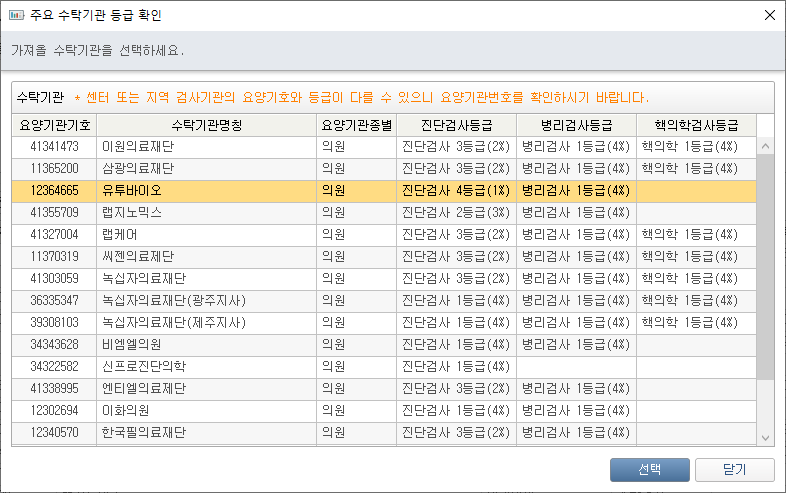
Task: Click the 진단검사등급 column header
Action: click(x=456, y=125)
